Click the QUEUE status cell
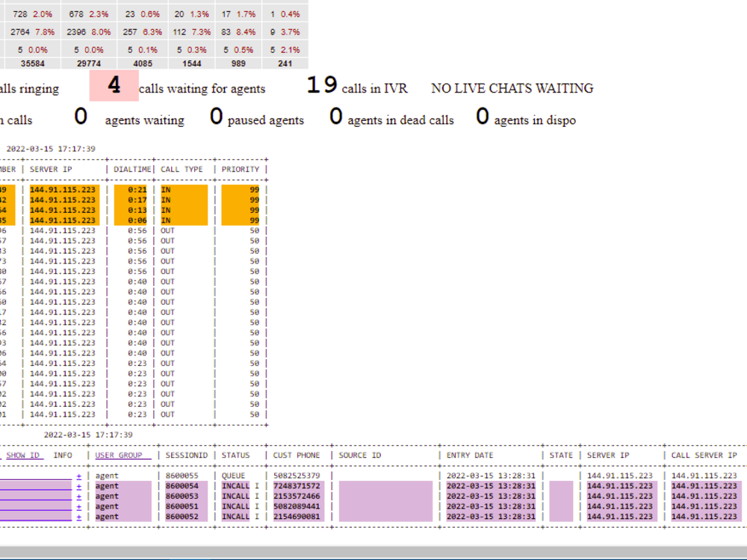The image size is (747, 560). 233,476
